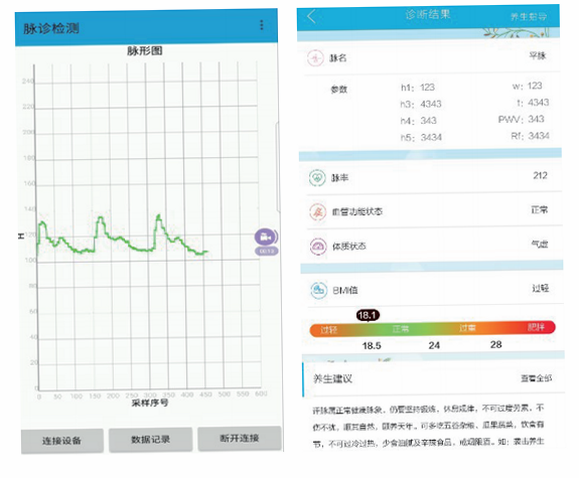Click the h4: 343 parameter
This screenshot has width=579, height=478.
tap(418, 121)
